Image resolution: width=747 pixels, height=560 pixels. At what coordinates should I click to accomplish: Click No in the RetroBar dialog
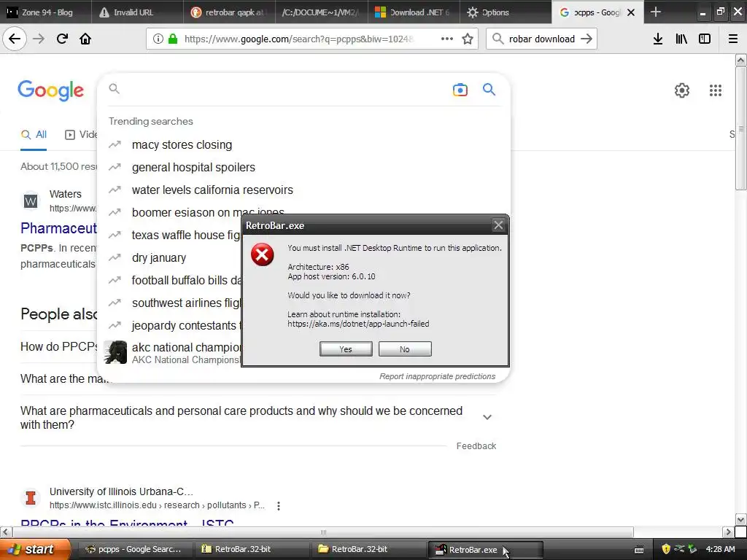(405, 349)
